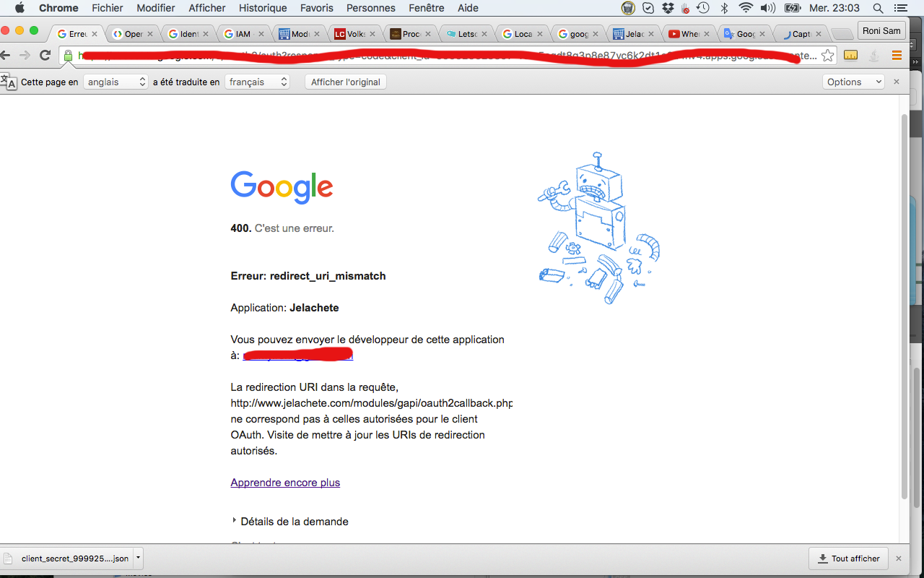Switch to the Capt tab
The height and width of the screenshot is (578, 924).
click(801, 34)
